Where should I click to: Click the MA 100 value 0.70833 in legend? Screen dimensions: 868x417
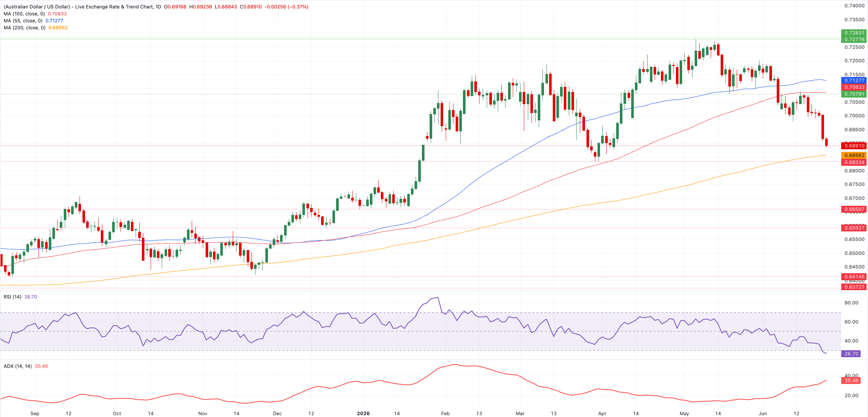[57, 14]
